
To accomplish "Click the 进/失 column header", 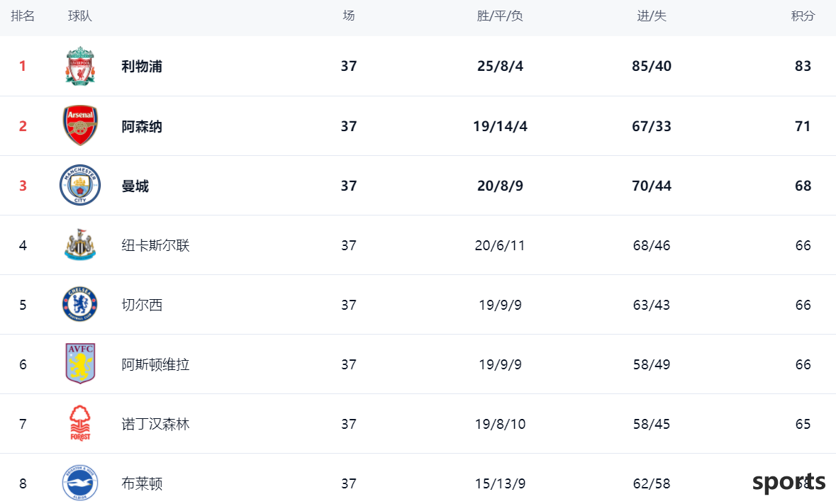I will [652, 16].
